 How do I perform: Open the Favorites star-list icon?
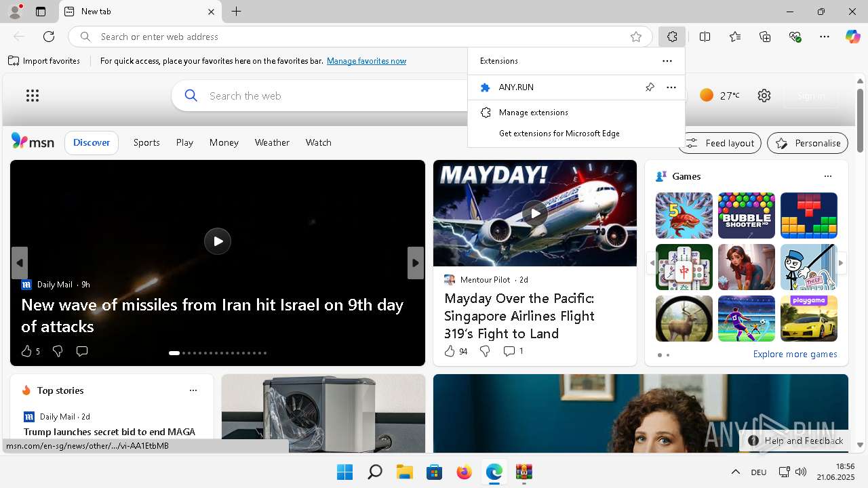point(735,37)
